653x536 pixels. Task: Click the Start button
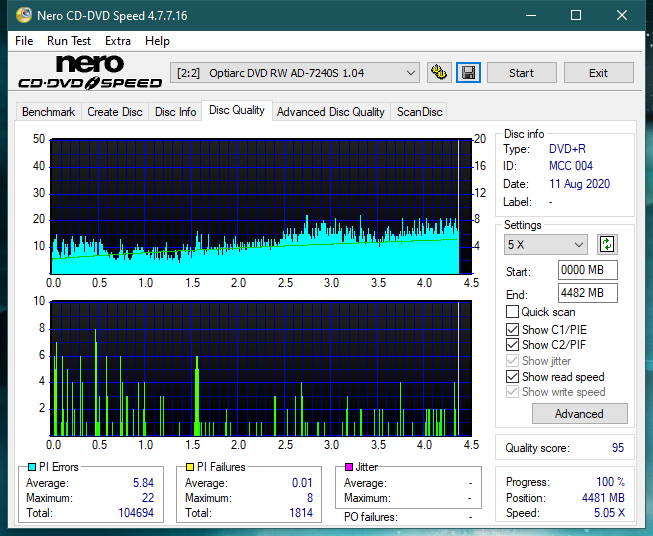521,73
